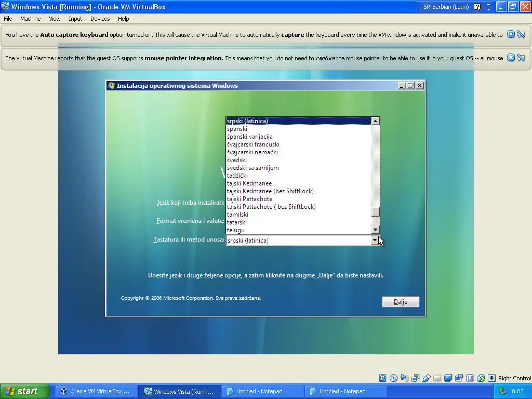Click the keyboard list scrollbar thumb
This screenshot has width=532, height=399.
(375, 212)
